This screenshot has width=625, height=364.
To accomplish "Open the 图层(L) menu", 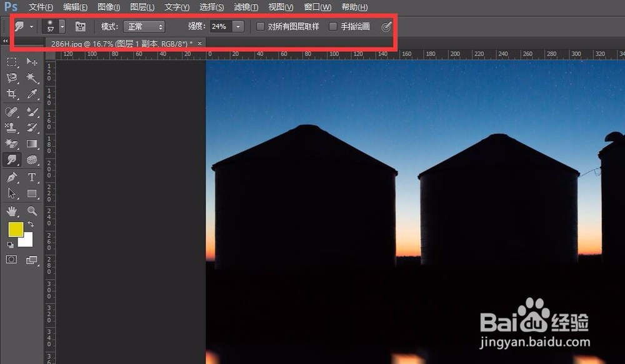I will click(142, 7).
